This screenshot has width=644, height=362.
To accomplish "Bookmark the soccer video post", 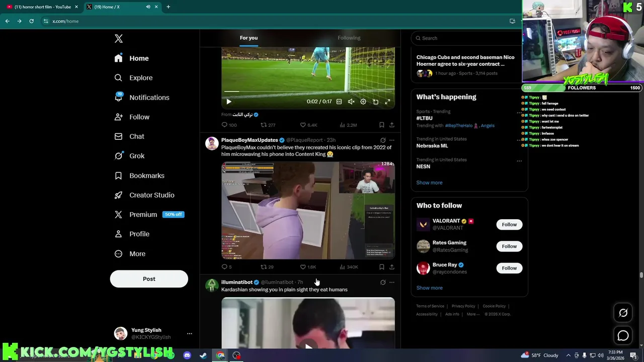I will pyautogui.click(x=382, y=125).
